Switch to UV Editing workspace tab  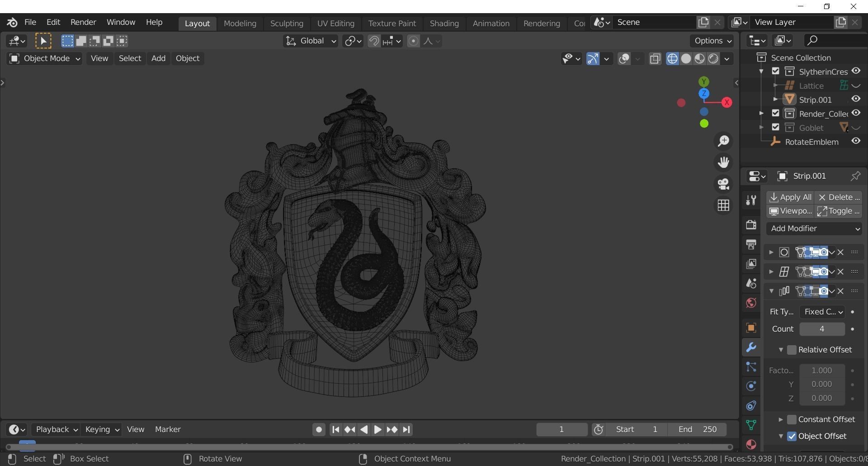[335, 24]
